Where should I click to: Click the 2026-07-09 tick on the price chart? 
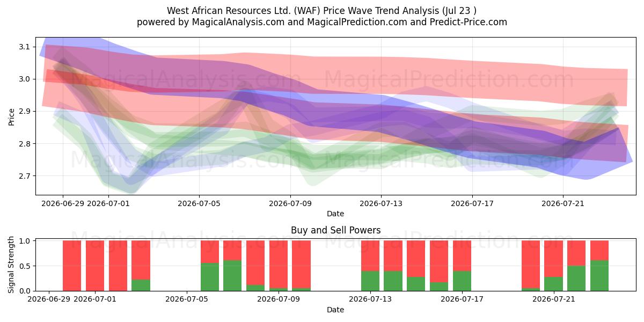click(x=290, y=203)
